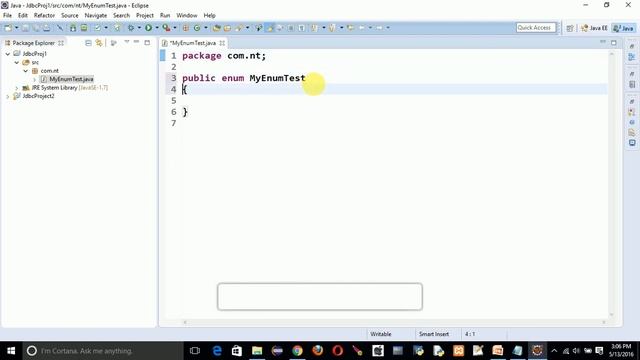Toggle Mark Occurrences in the toolbar
The image size is (640, 360).
click(270, 28)
